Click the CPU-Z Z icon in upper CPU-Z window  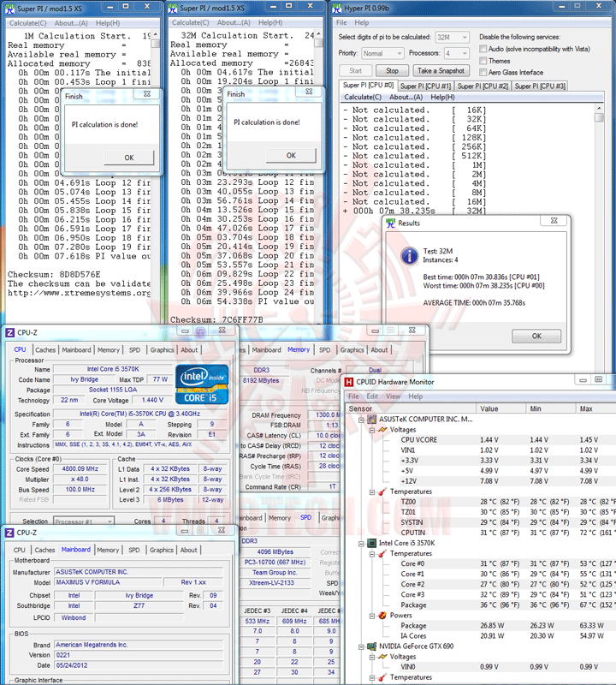tap(9, 333)
